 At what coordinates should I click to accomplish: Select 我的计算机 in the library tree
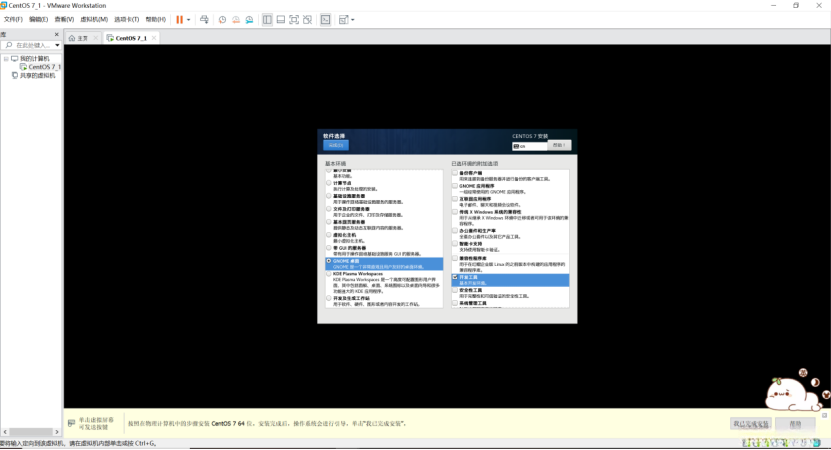click(x=34, y=59)
